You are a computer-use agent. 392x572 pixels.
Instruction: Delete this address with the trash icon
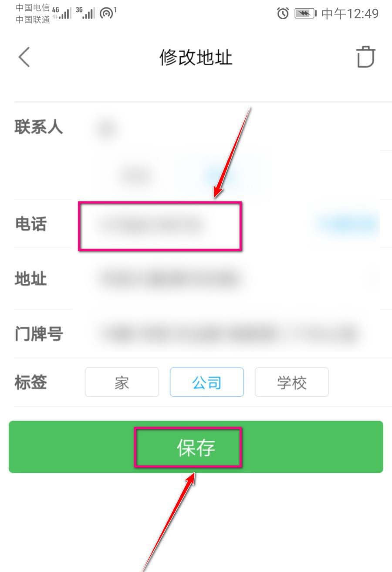[x=365, y=57]
